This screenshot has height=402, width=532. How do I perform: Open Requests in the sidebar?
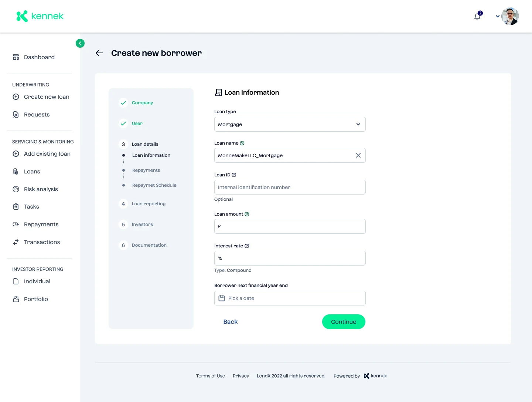37,115
